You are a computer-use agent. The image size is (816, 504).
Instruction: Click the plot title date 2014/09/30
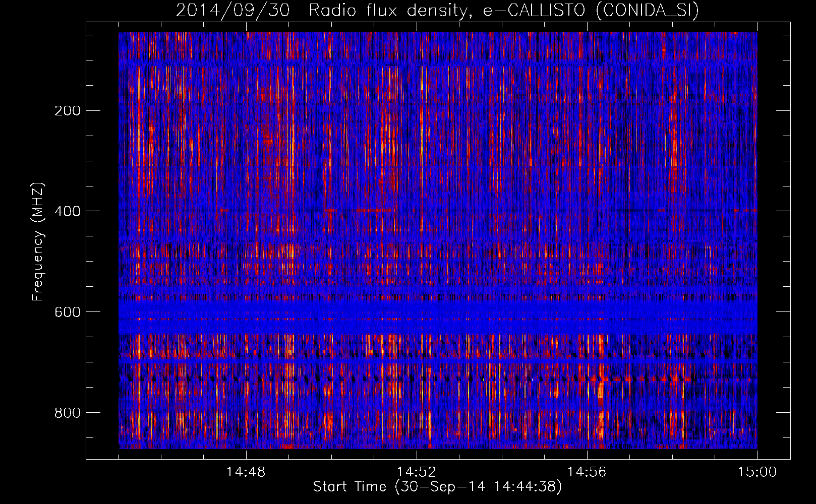tap(233, 11)
